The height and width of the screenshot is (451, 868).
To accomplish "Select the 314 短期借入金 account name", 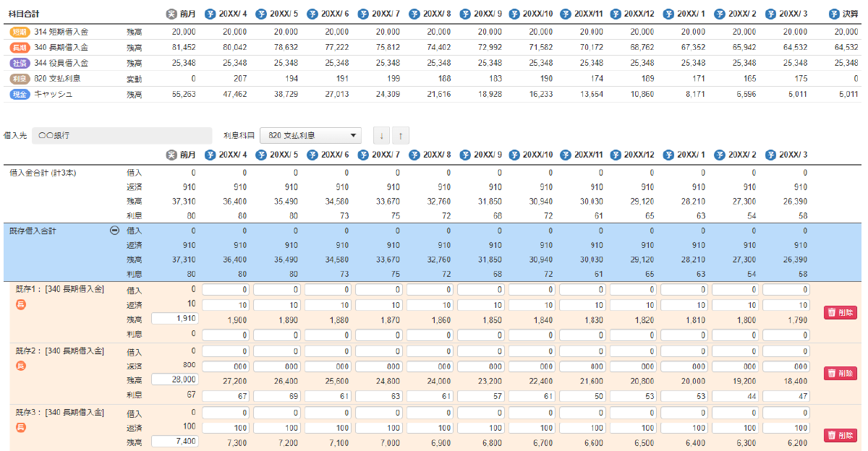I will [x=61, y=32].
